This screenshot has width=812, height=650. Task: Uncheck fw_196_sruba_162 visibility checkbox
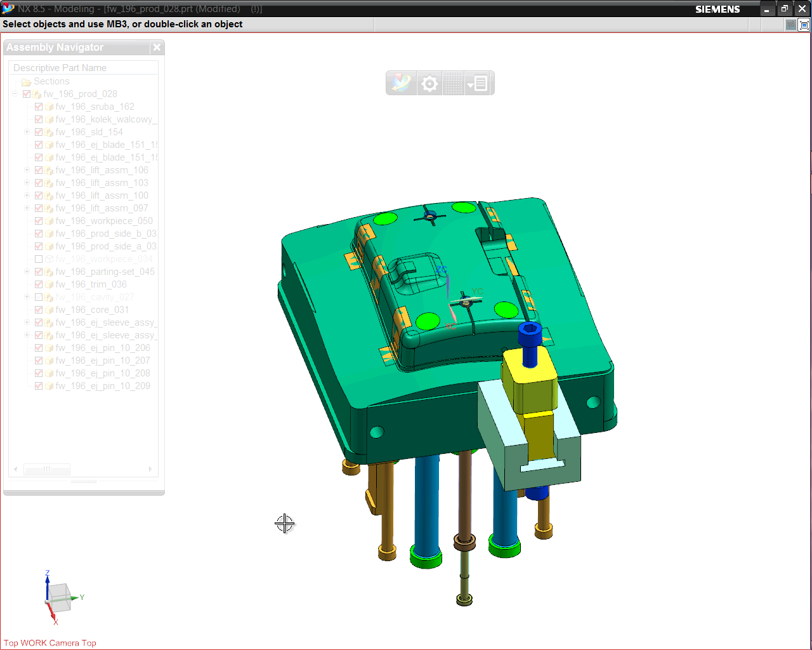tap(39, 107)
